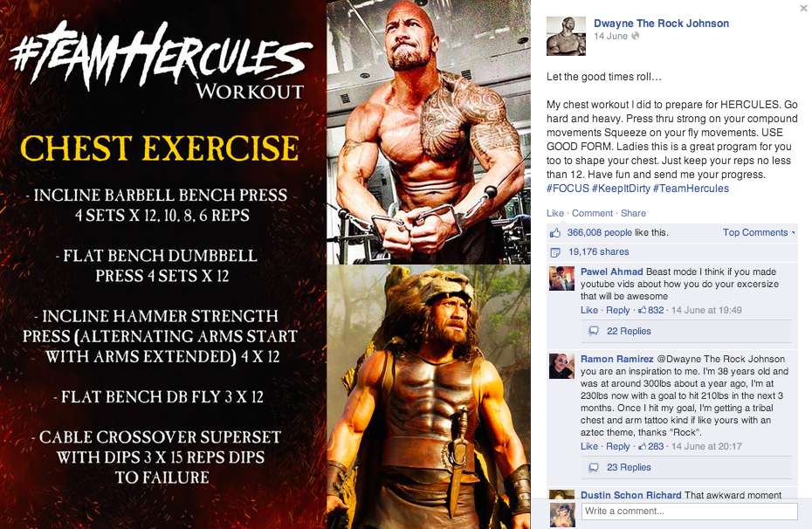Click the shares note icon
Screen dimensions: 812x529
coord(555,252)
